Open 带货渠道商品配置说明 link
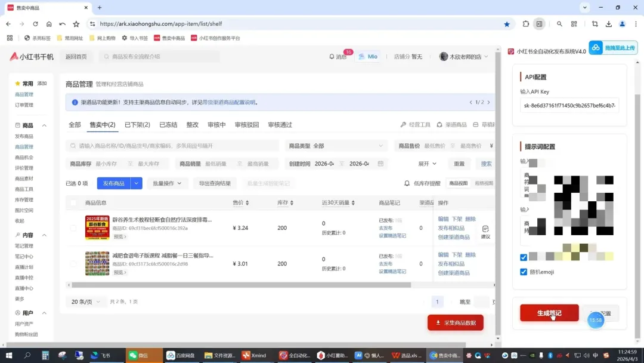Image resolution: width=644 pixels, height=363 pixels. click(229, 102)
